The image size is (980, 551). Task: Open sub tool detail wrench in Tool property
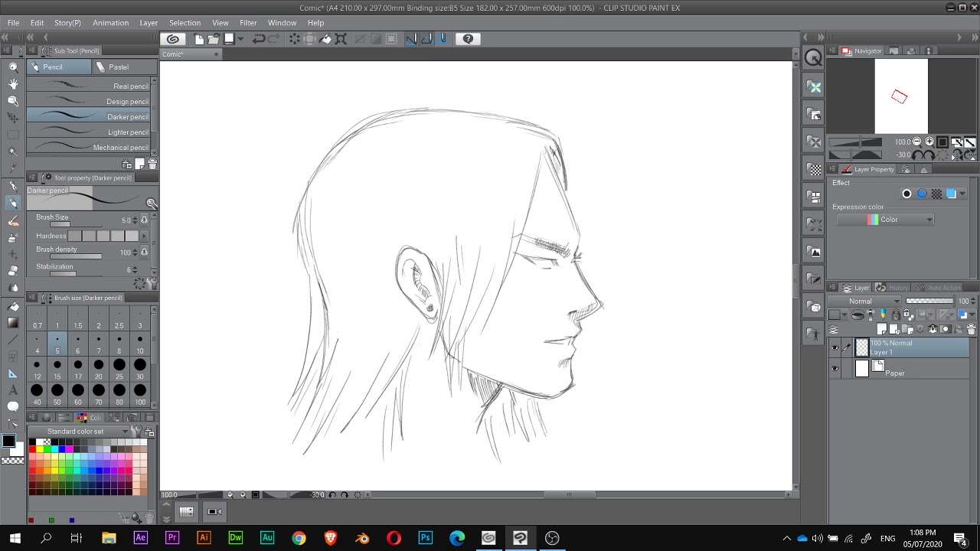pos(152,284)
